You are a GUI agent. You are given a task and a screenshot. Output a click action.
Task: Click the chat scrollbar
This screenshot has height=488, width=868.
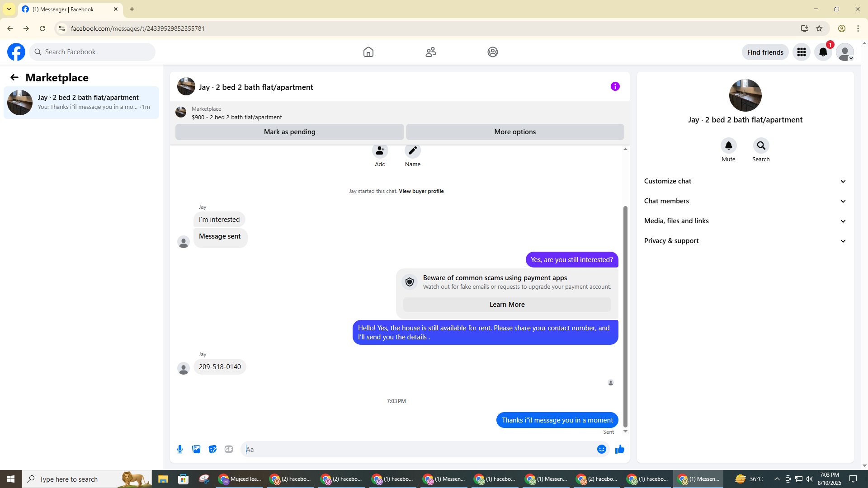(x=625, y=316)
